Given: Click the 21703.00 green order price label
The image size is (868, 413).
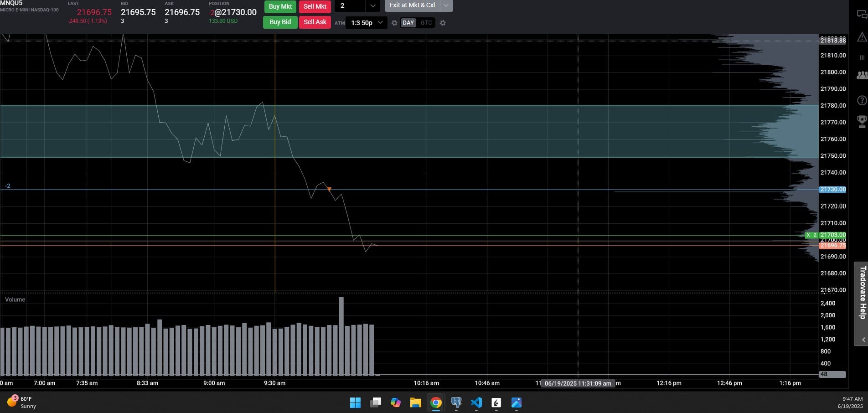Looking at the screenshot, I should [x=832, y=235].
